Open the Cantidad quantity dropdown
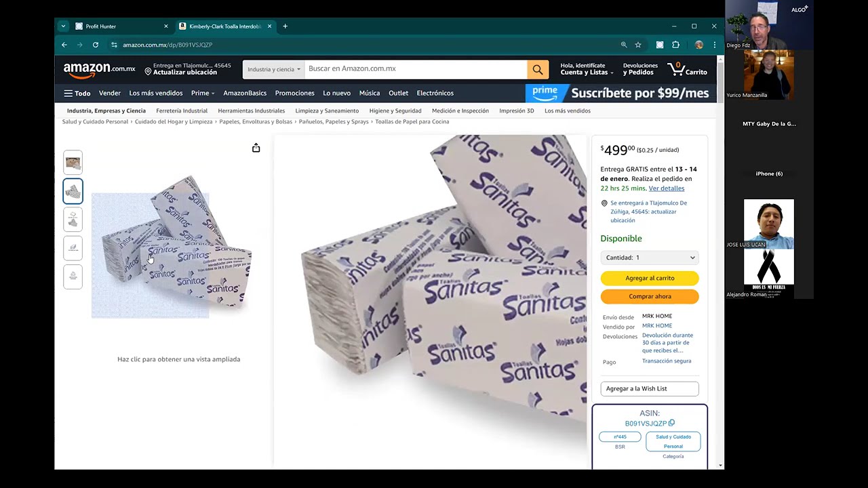The height and width of the screenshot is (488, 868). (650, 258)
